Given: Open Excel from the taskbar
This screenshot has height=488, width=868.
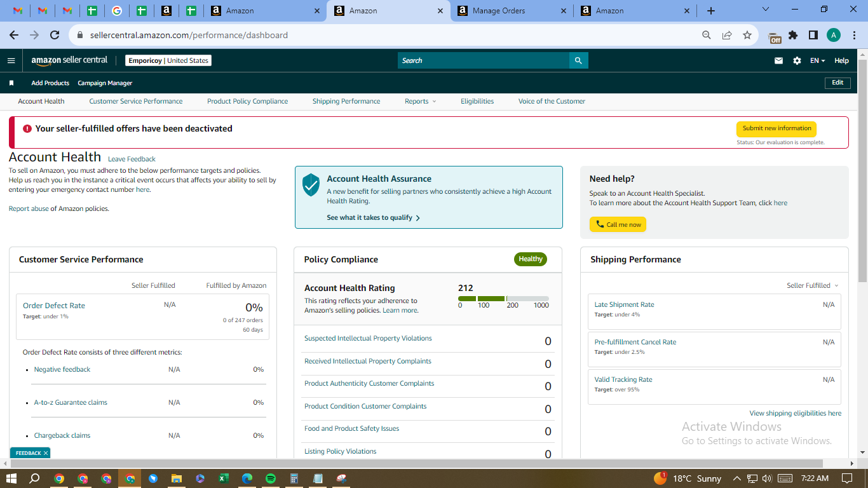Looking at the screenshot, I should tap(224, 478).
